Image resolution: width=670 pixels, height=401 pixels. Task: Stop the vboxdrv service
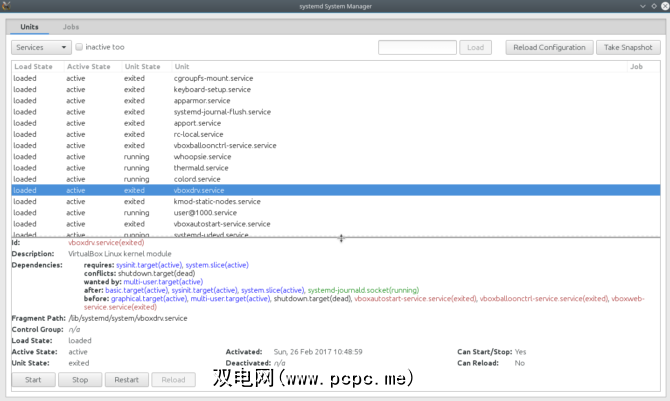[80, 380]
